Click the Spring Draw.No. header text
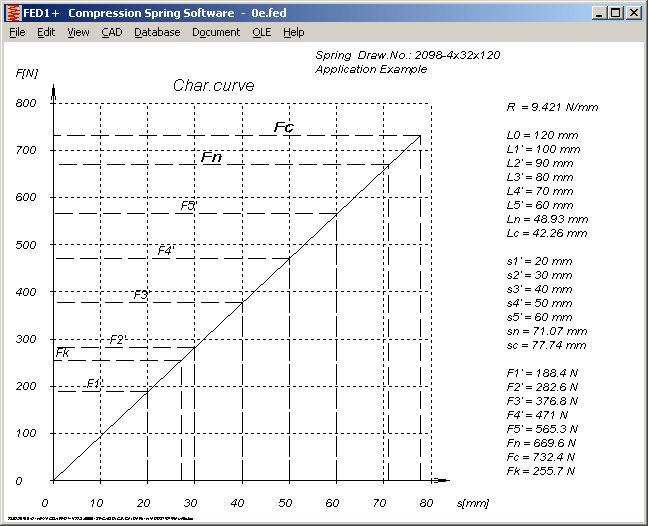The width and height of the screenshot is (648, 526). [x=421, y=56]
